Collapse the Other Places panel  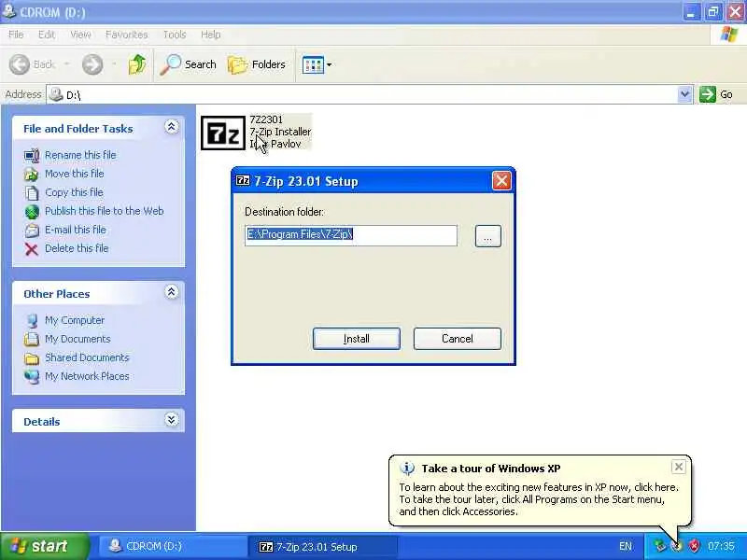pos(172,292)
